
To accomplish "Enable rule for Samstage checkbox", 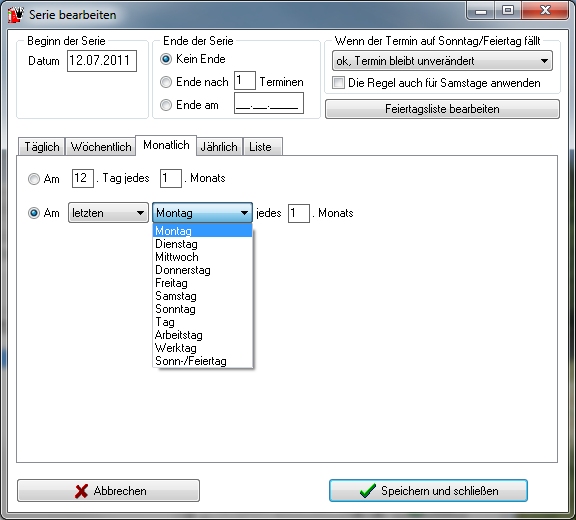I will (338, 83).
